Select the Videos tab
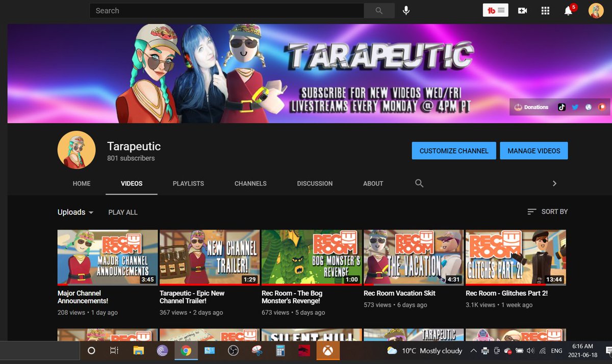The image size is (612, 364). 132,184
